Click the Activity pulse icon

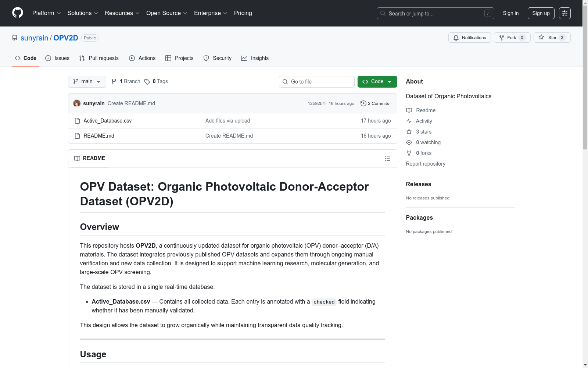tap(409, 121)
